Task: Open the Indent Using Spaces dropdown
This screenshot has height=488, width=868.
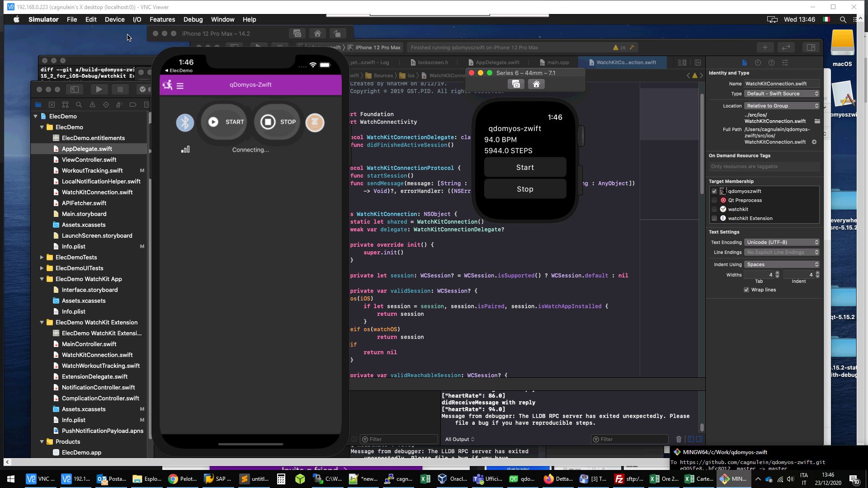Action: pyautogui.click(x=782, y=264)
